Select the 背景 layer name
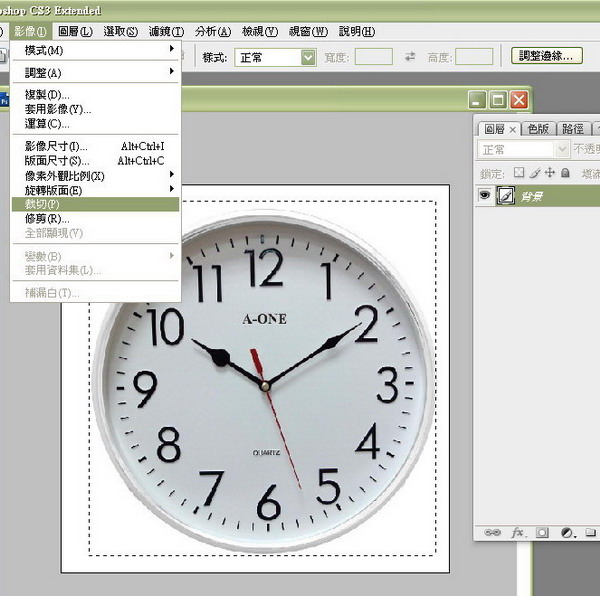Image resolution: width=600 pixels, height=596 pixels. coord(532,197)
